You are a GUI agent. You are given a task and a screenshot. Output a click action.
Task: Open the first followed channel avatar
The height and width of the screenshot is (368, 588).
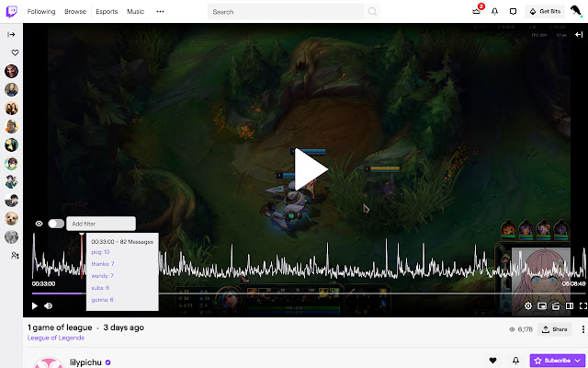pos(11,71)
